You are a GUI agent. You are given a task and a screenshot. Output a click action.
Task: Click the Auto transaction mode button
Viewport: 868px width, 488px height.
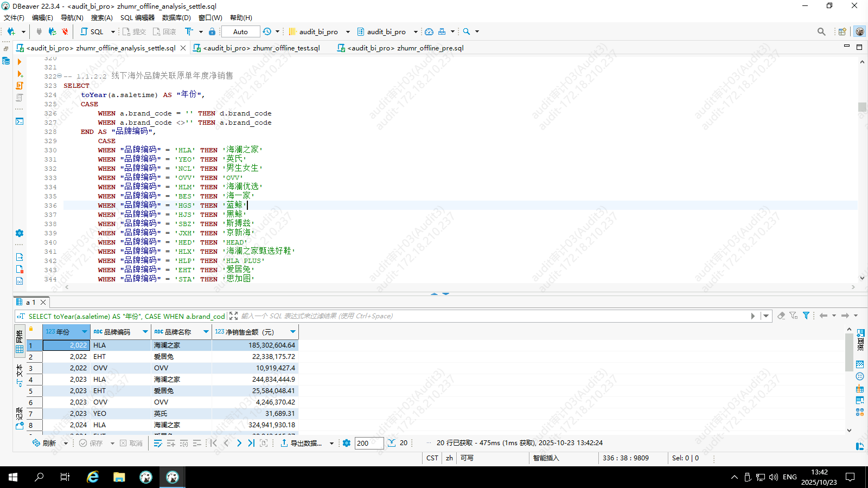(x=240, y=31)
